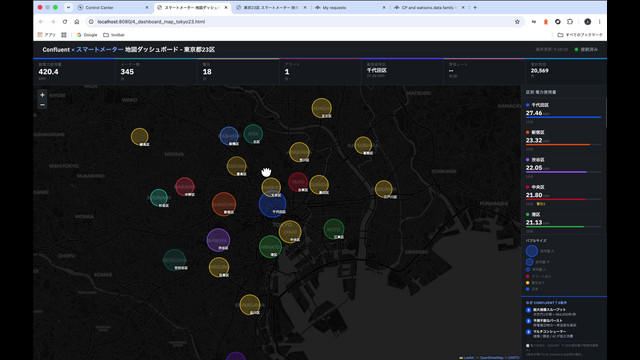Select the green 江東区 (Koto) bubble
This screenshot has width=640, height=360.
(x=334, y=229)
